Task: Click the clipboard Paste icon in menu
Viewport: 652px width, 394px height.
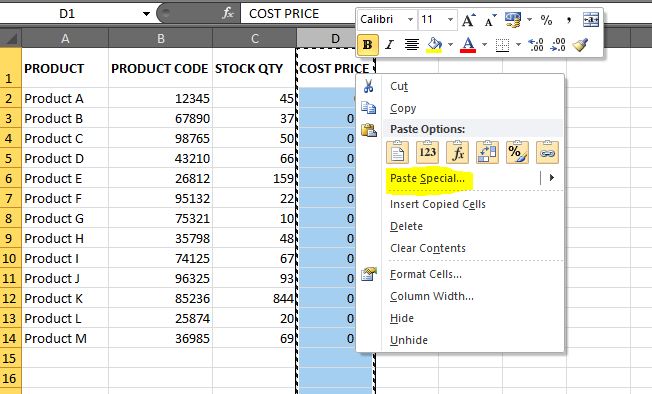Action: (368, 130)
